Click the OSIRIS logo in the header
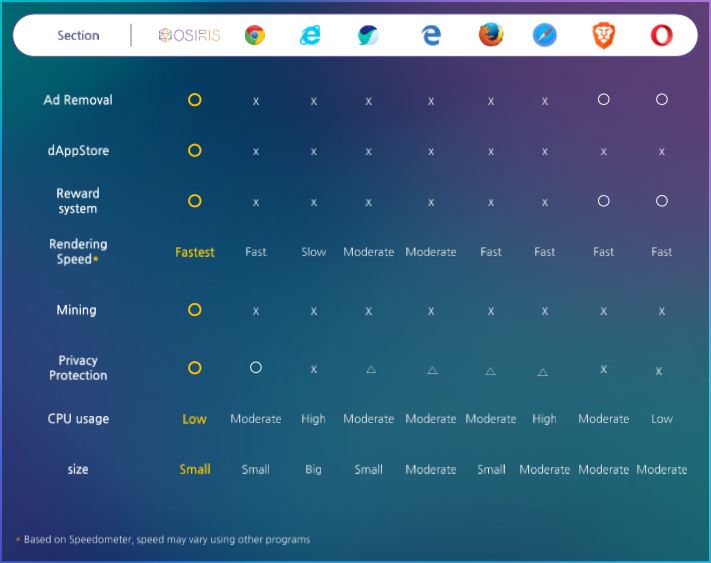The height and width of the screenshot is (563, 711). pos(190,35)
